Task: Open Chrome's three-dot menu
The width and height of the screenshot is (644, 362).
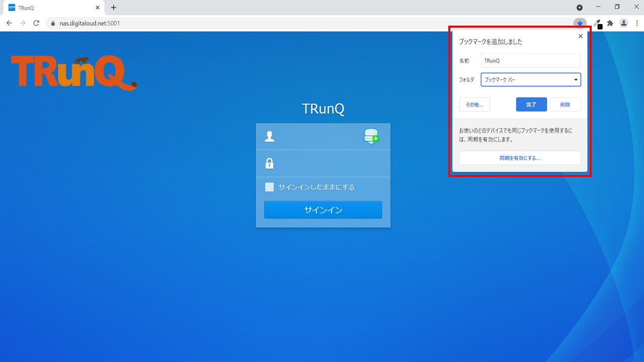Action: point(637,23)
